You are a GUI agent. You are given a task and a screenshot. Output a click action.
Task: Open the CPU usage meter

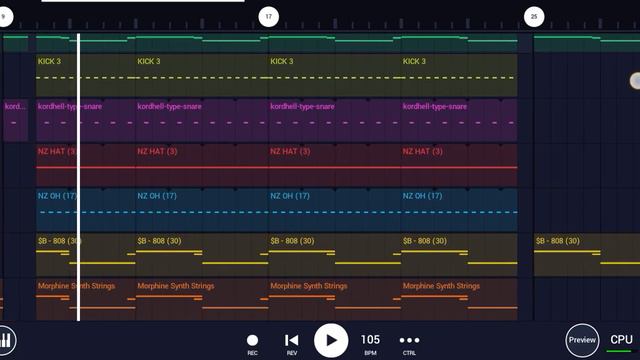621,342
